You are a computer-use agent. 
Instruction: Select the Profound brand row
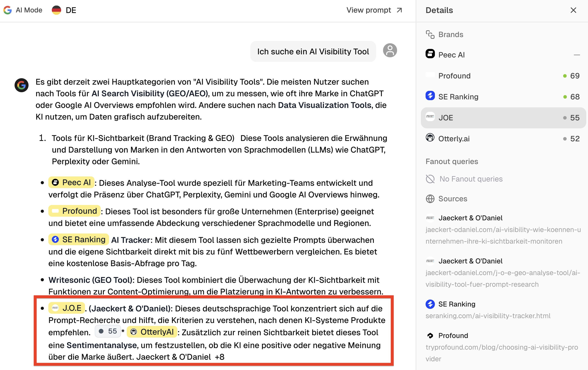[503, 76]
